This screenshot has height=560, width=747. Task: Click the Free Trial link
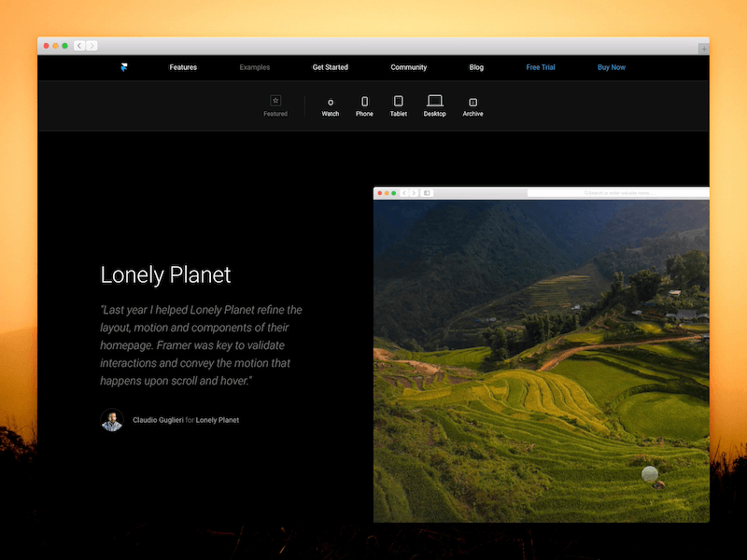(541, 67)
